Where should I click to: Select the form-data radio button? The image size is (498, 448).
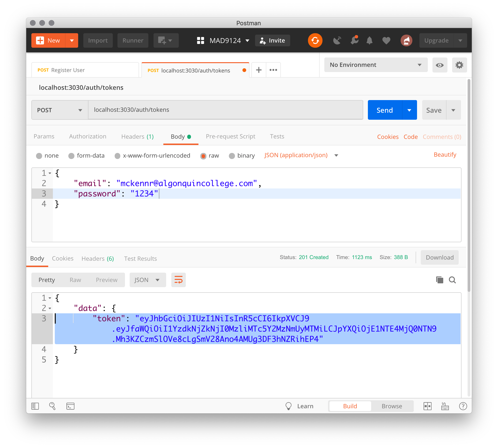(x=71, y=155)
